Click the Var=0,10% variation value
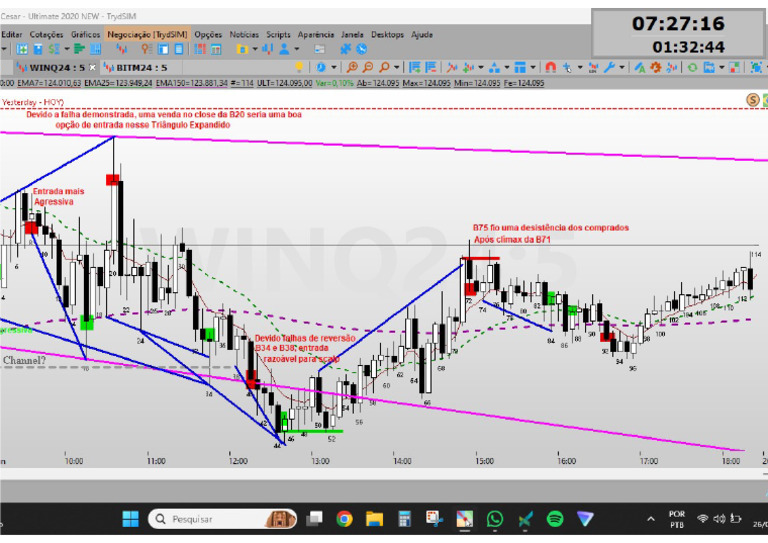Image resolution: width=768 pixels, height=543 pixels. click(x=335, y=83)
